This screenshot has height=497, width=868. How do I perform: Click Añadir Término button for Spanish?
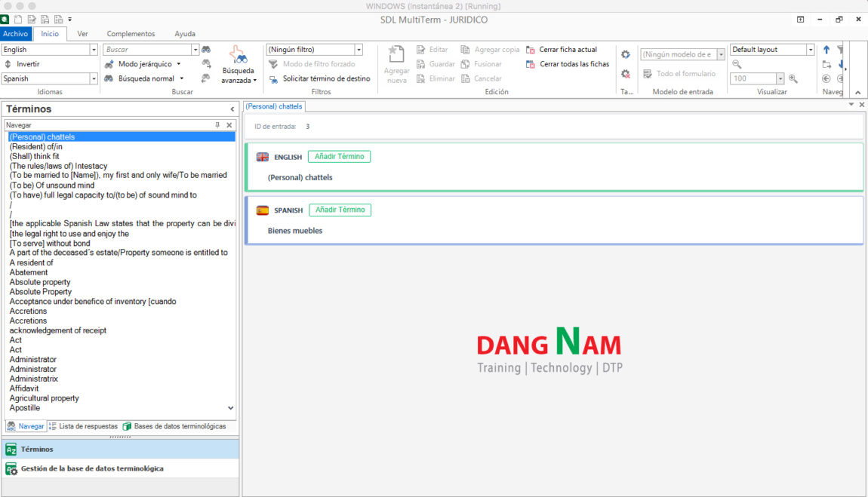(x=340, y=210)
